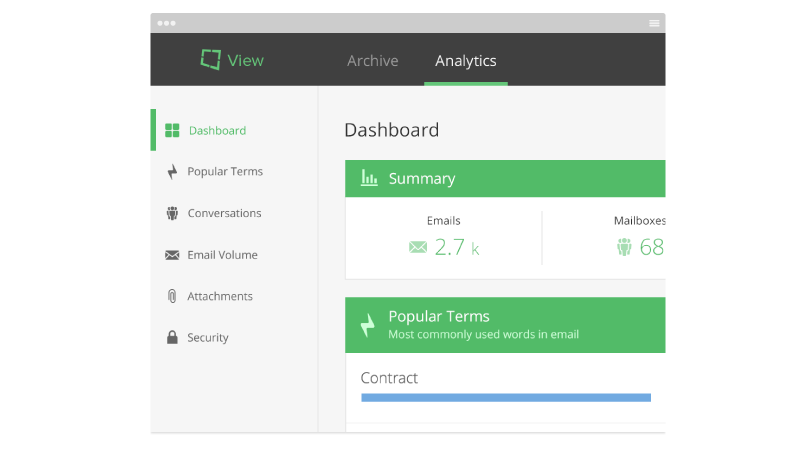Open Email Volume in the sidebar
Image resolution: width=800 pixels, height=450 pixels.
(x=222, y=255)
